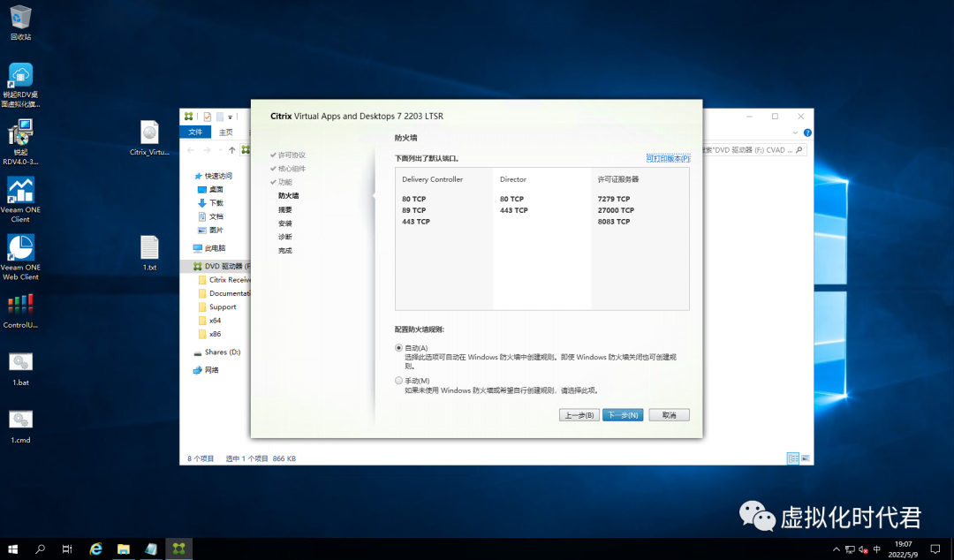Image resolution: width=954 pixels, height=560 pixels.
Task: Open the RDV4.0 installer desktop icon
Action: (20, 142)
